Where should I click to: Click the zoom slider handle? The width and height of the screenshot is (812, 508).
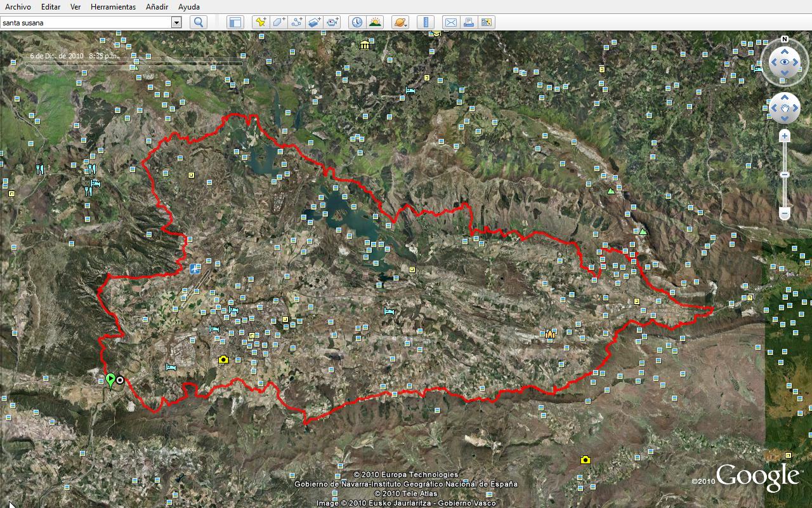click(785, 175)
